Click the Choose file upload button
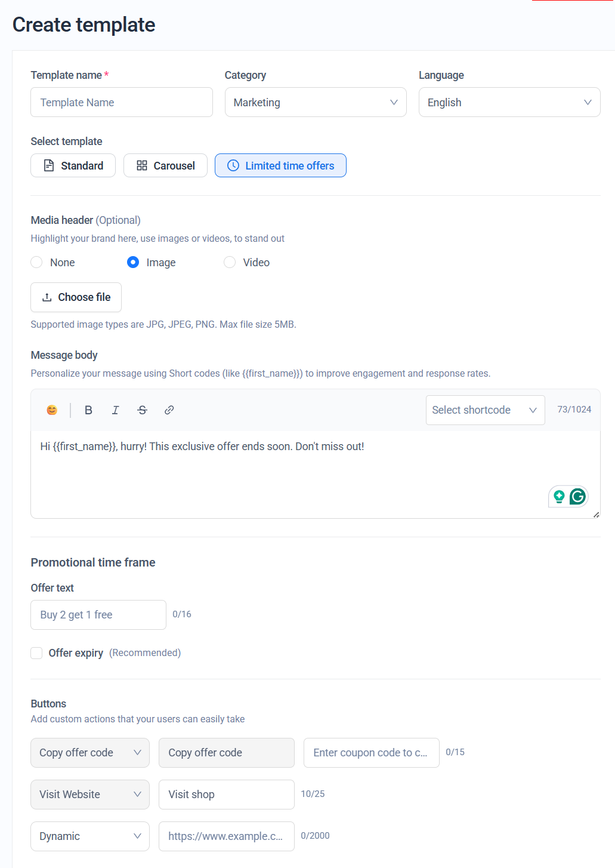Screen dimensions: 615x868 [x=76, y=297]
